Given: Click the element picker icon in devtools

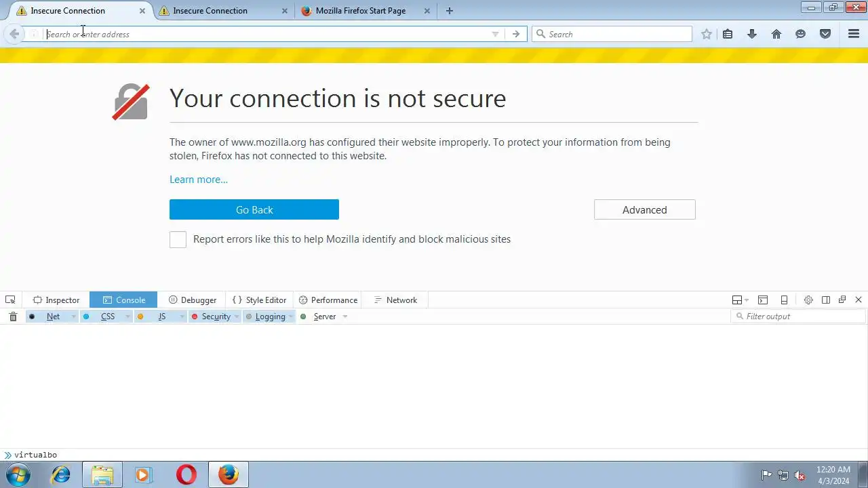Looking at the screenshot, I should 10,300.
